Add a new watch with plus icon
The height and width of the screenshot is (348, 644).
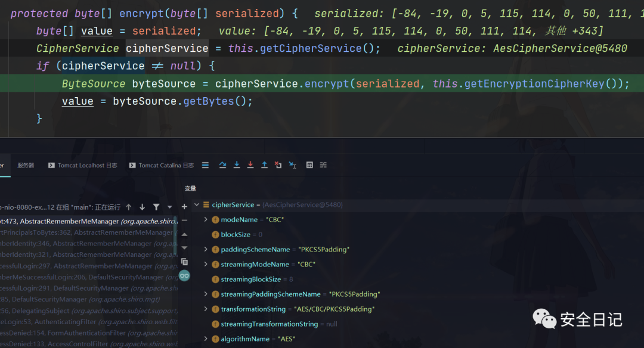184,207
